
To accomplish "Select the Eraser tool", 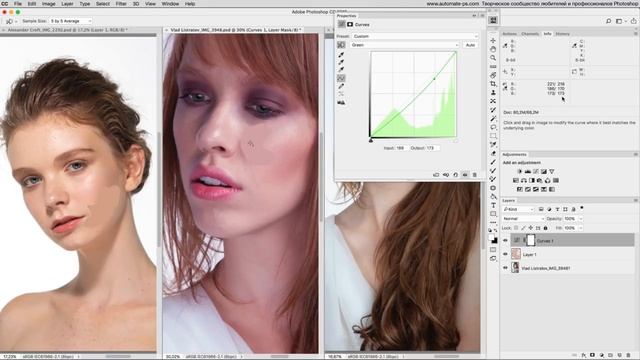I will click(493, 153).
